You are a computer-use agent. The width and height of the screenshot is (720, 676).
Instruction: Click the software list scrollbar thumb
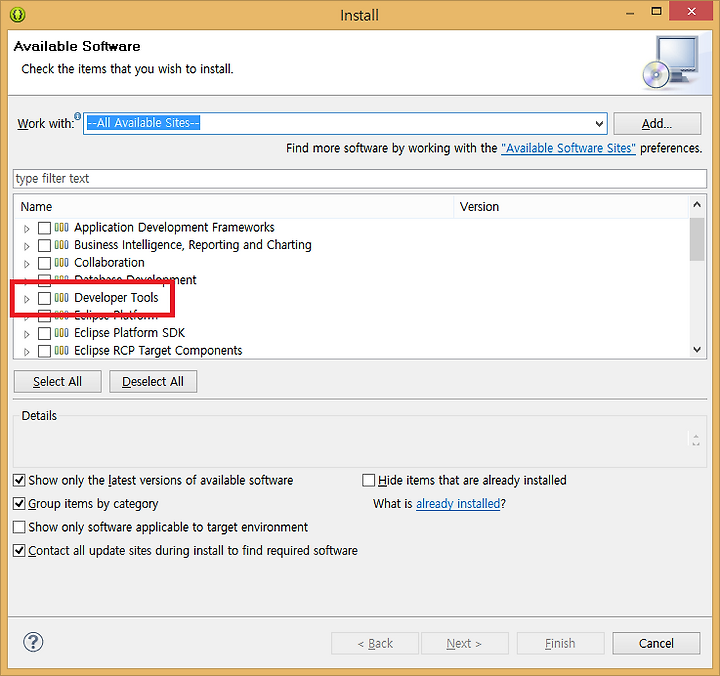(697, 239)
